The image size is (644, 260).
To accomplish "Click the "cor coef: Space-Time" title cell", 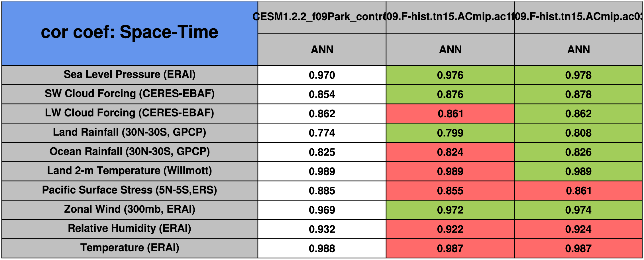I will click(x=129, y=32).
